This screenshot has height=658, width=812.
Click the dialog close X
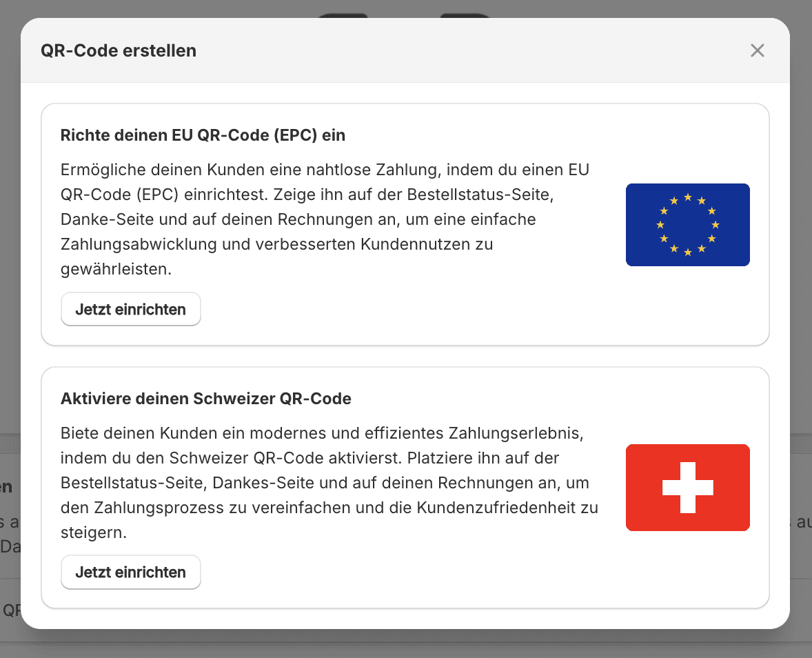point(757,50)
